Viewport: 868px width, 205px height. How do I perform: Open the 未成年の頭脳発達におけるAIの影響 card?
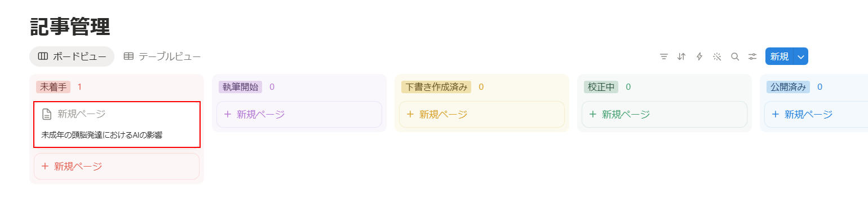click(117, 124)
